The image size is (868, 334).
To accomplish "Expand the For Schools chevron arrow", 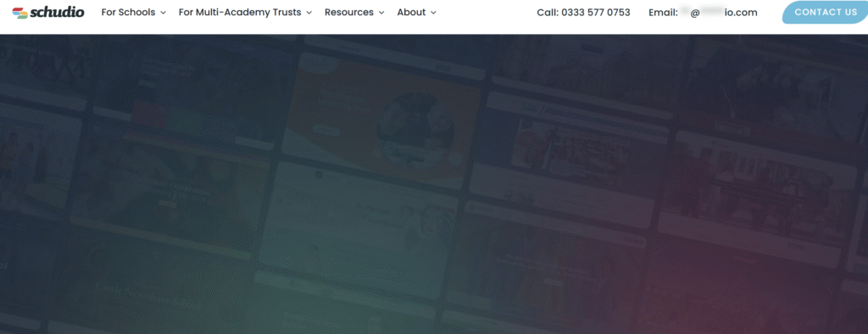I will coord(163,13).
